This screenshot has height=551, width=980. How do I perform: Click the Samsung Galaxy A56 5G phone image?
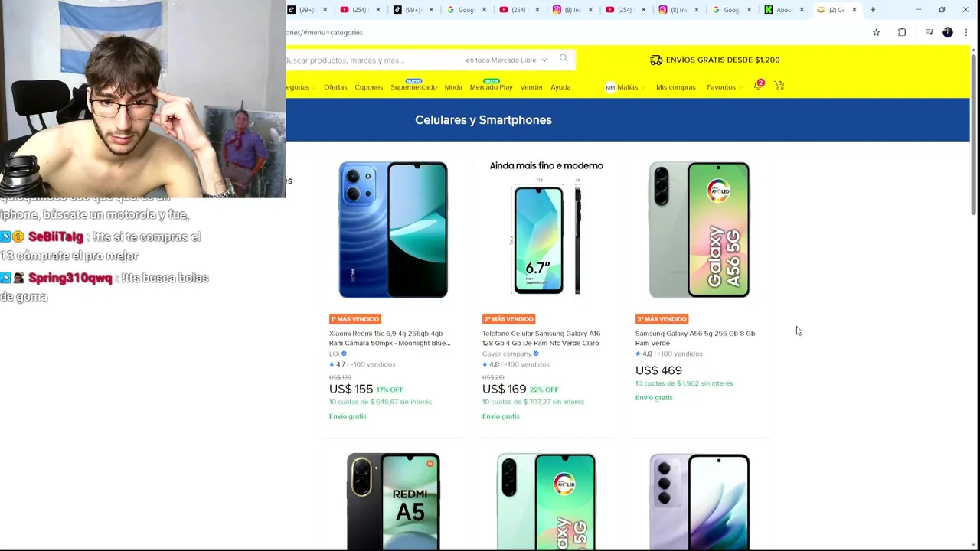[699, 230]
